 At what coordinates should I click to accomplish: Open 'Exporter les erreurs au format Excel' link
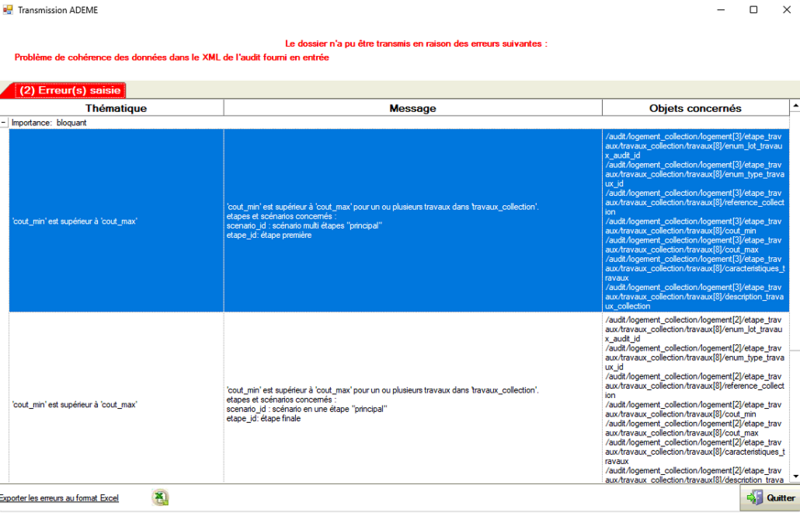point(59,497)
